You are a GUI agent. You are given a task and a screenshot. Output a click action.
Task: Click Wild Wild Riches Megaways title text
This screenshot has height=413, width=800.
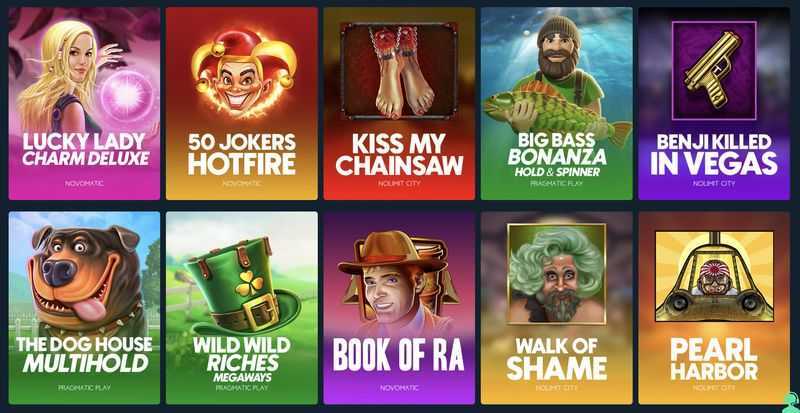pyautogui.click(x=242, y=359)
